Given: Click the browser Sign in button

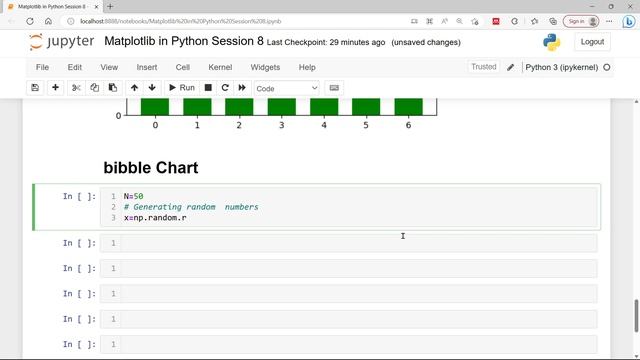Looking at the screenshot, I should 581,21.
